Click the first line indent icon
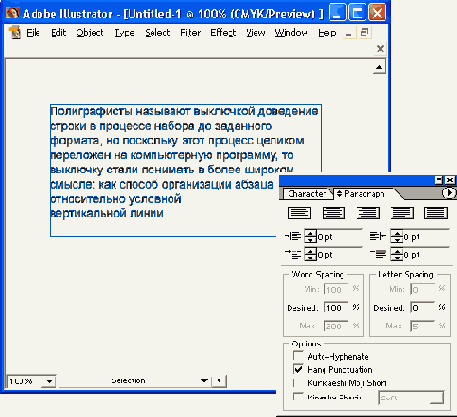Viewport: 457px width, 417px height. click(x=293, y=254)
